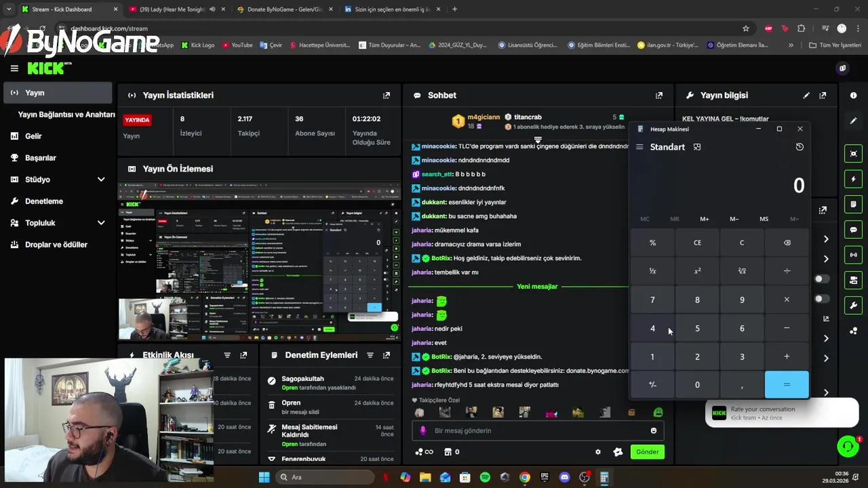Open File Explorer from the taskbar

(x=425, y=477)
